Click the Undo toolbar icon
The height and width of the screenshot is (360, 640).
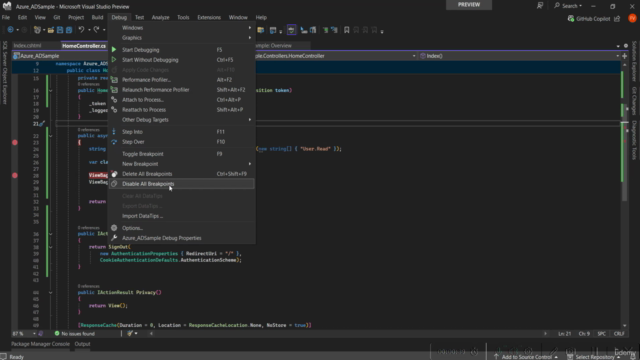[81, 30]
